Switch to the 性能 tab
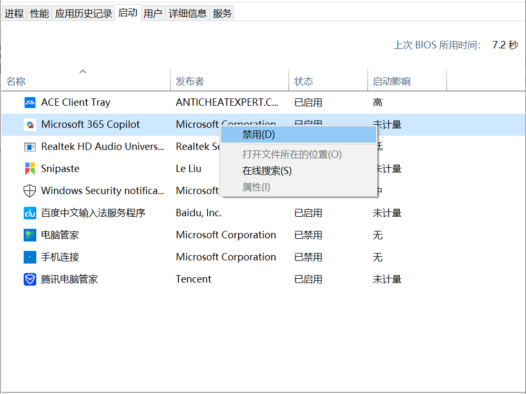Screen dimensions: 526x394 pyautogui.click(x=39, y=13)
